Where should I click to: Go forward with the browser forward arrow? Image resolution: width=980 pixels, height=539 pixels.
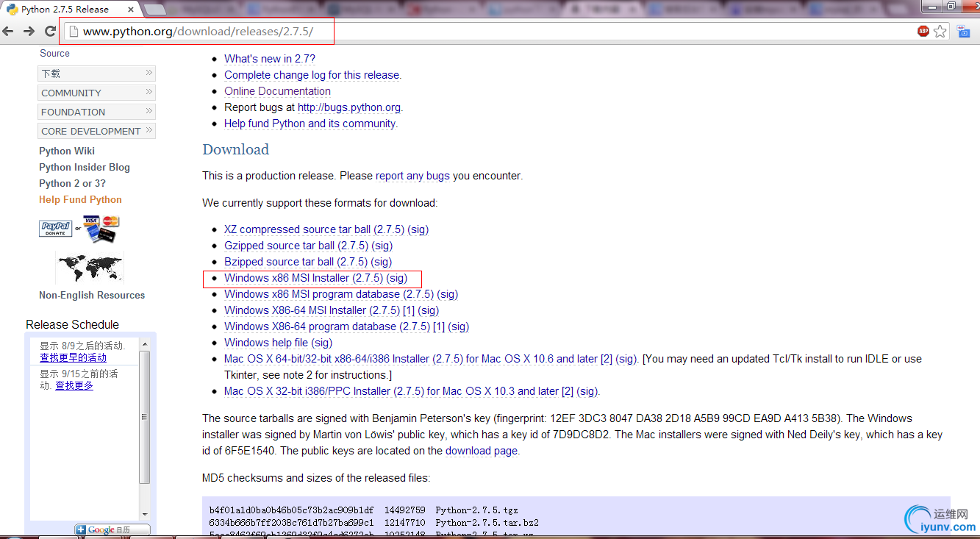(29, 32)
